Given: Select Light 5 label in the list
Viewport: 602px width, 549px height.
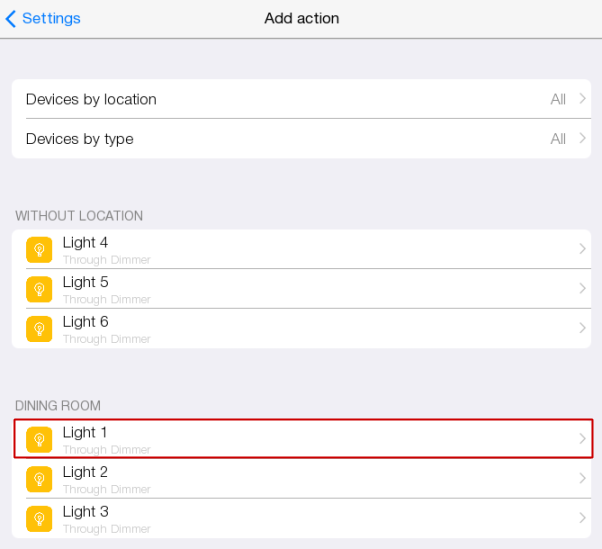Looking at the screenshot, I should click(x=86, y=282).
